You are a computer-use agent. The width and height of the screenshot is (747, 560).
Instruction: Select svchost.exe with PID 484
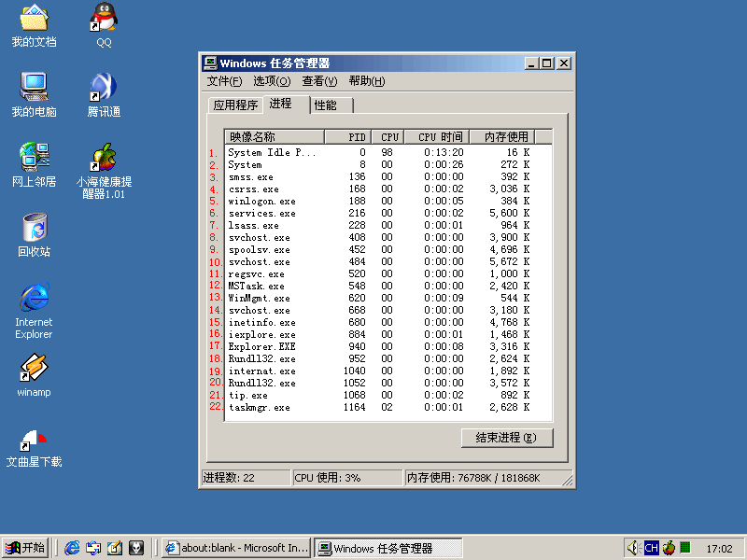click(x=388, y=262)
